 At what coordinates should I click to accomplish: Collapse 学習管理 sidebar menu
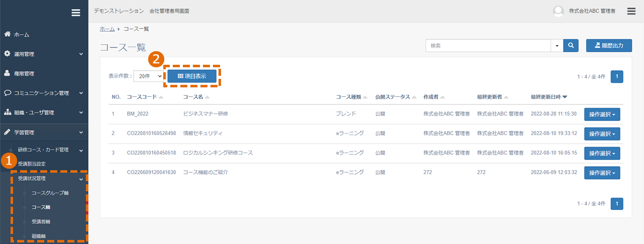point(44,133)
